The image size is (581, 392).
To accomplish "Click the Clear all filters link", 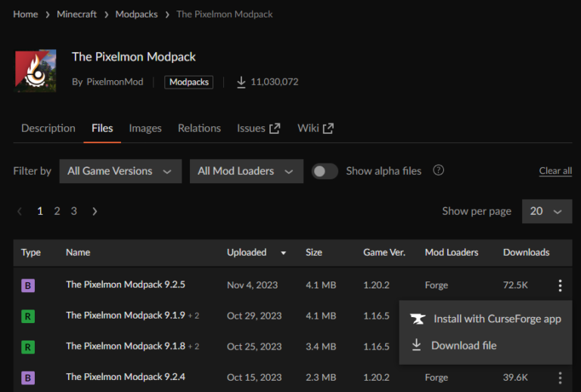I will tap(555, 171).
